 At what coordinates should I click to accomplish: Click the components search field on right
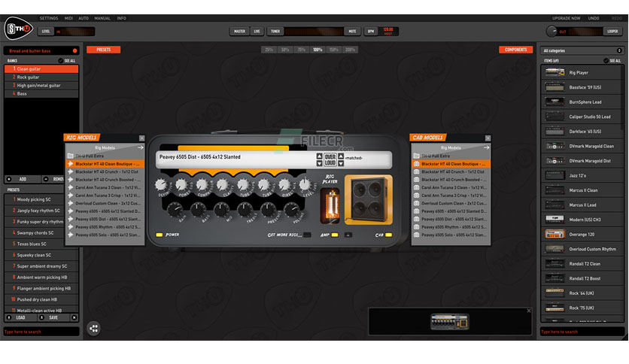click(582, 332)
